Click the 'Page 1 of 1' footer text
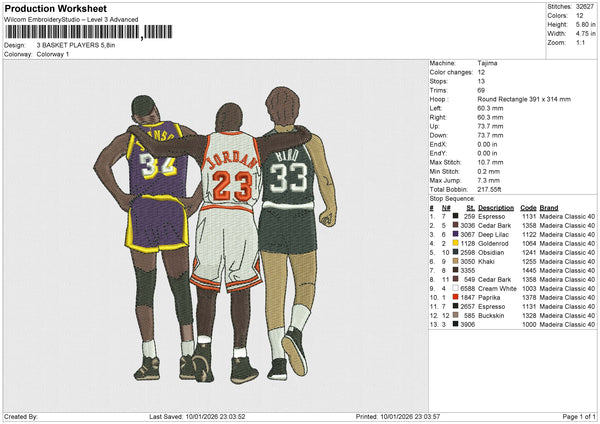This screenshot has width=600, height=424. (x=579, y=417)
